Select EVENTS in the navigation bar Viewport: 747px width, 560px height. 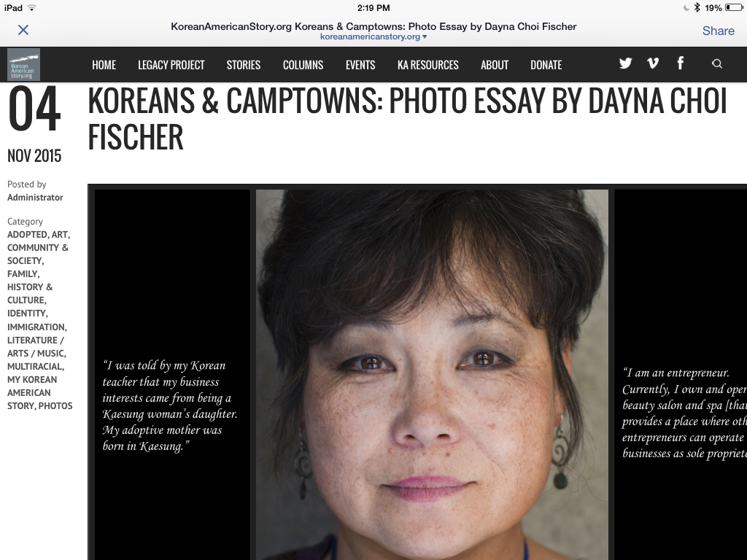coord(360,65)
